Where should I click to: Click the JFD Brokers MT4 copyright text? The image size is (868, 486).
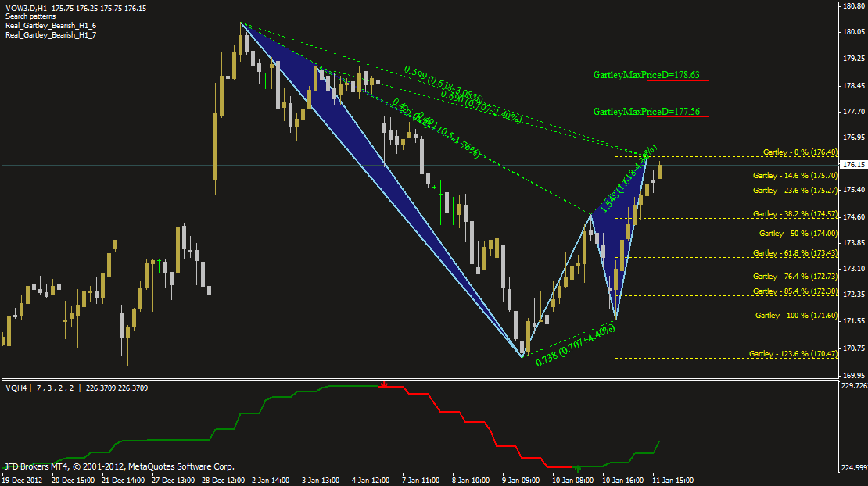[119, 466]
